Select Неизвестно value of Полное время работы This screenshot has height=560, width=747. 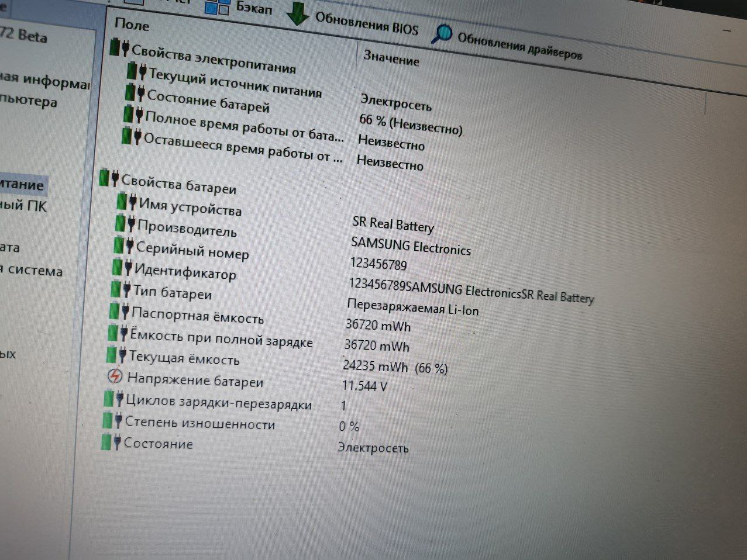click(x=391, y=143)
